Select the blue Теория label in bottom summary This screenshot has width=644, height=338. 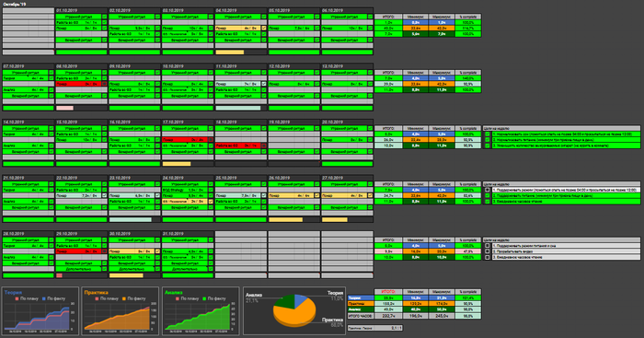tap(361, 297)
